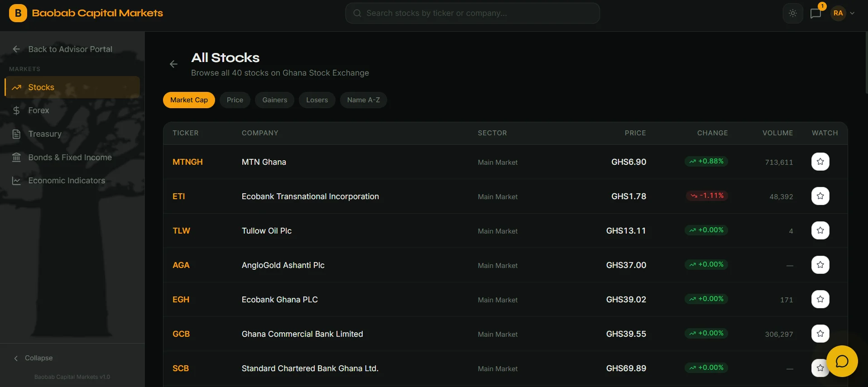
Task: Open the AGA ticker
Action: coord(181,265)
